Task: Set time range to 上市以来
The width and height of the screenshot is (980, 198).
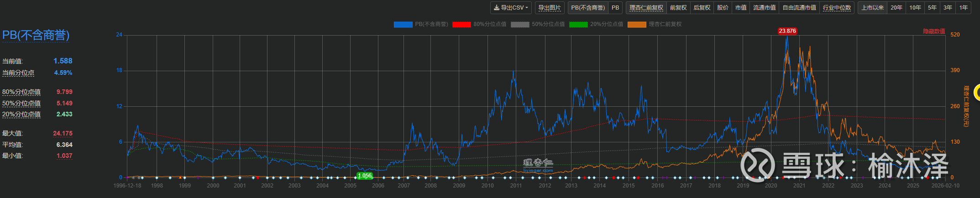Action: (x=873, y=8)
